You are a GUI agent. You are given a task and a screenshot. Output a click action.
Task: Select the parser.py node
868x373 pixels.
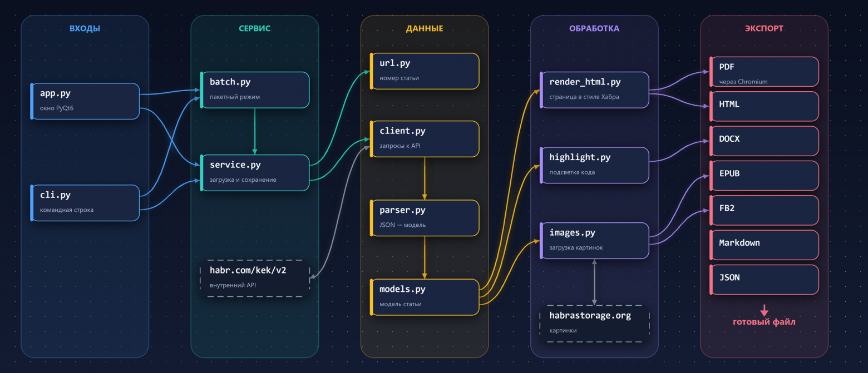pos(425,218)
